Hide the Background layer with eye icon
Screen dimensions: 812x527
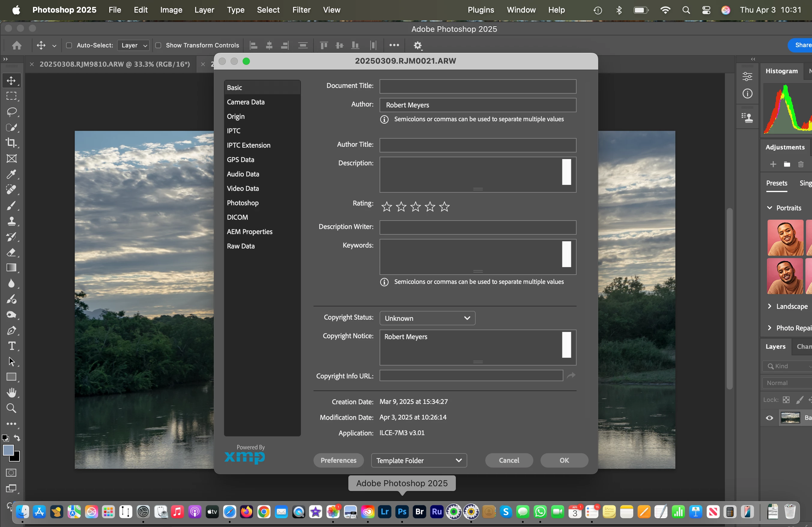coord(769,418)
